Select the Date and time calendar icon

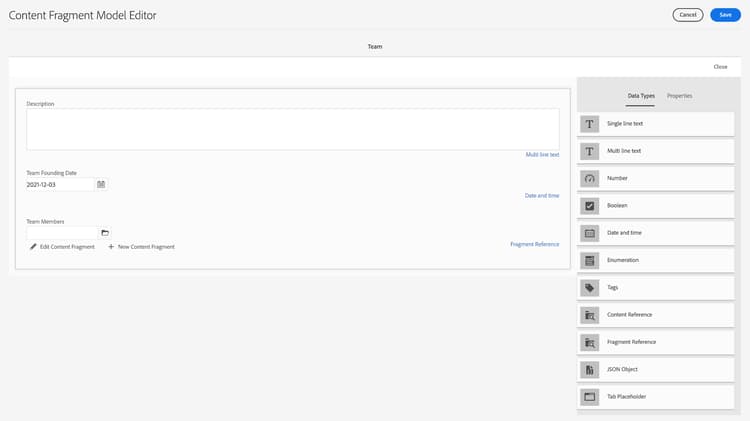tap(589, 233)
